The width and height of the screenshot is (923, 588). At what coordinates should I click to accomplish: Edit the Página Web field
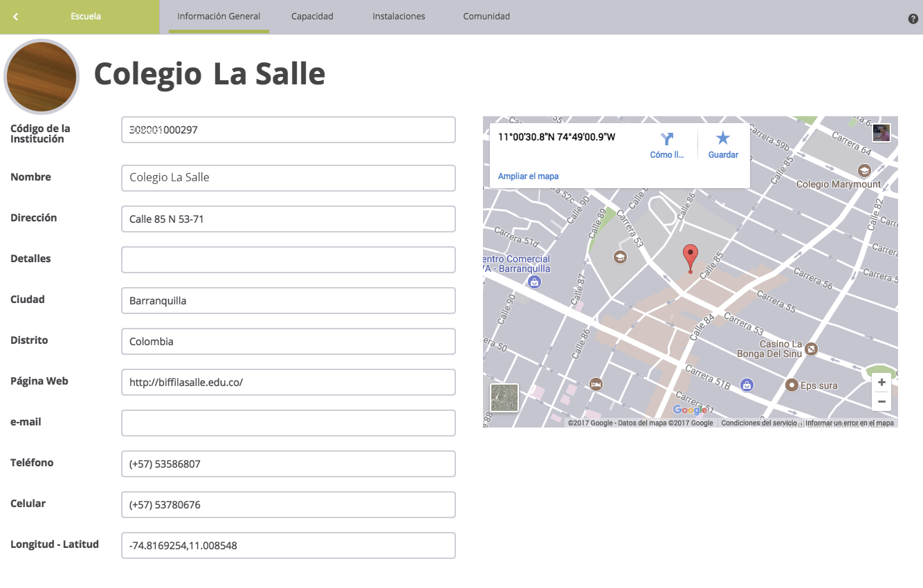click(288, 383)
